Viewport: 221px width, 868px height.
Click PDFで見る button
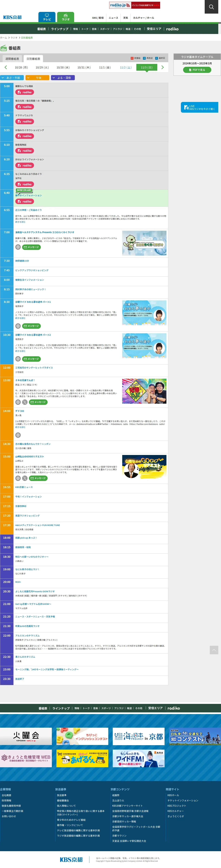click(x=197, y=70)
